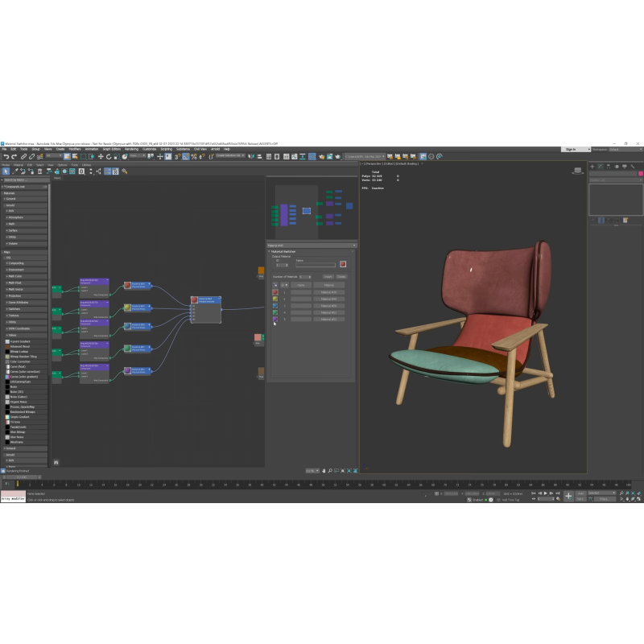
Task: Pick the Select tool in Material Editor
Action: click(x=6, y=171)
